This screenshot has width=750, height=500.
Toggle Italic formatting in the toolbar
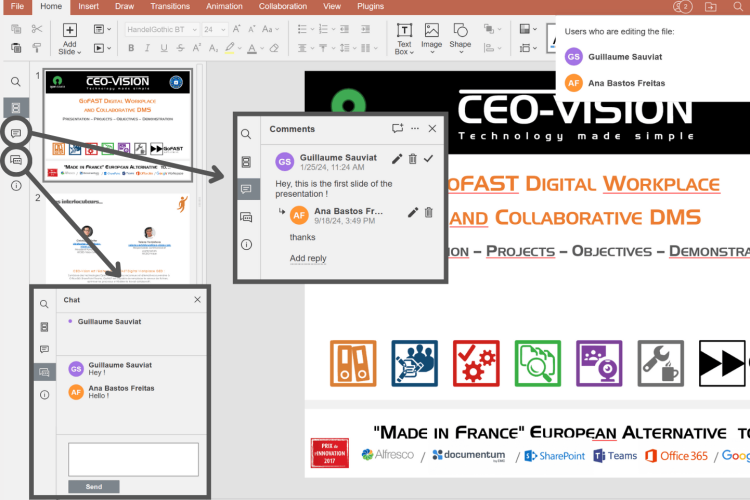[x=148, y=48]
